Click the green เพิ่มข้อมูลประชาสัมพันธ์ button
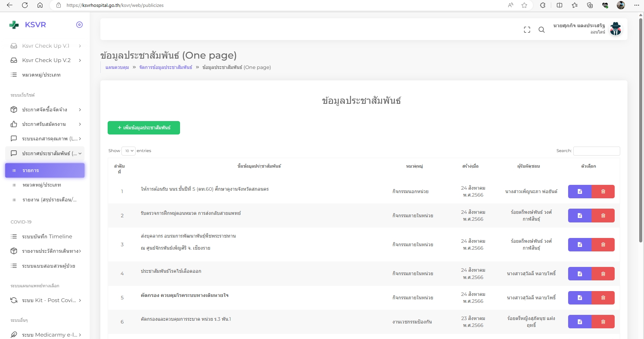The image size is (644, 339). pyautogui.click(x=144, y=128)
